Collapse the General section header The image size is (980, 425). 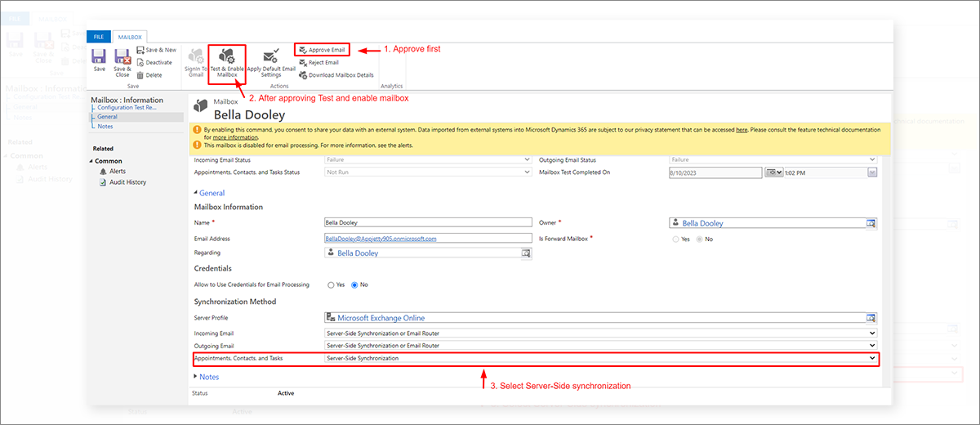point(209,193)
